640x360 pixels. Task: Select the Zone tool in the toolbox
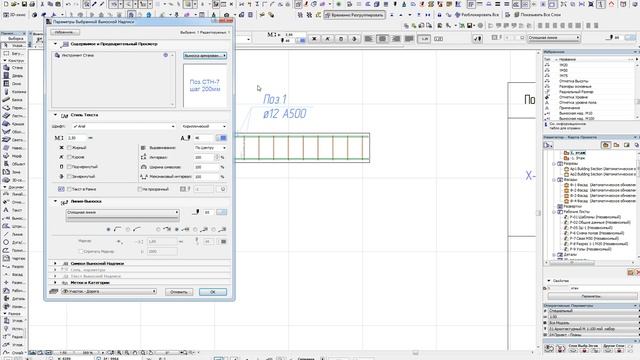coord(12,172)
